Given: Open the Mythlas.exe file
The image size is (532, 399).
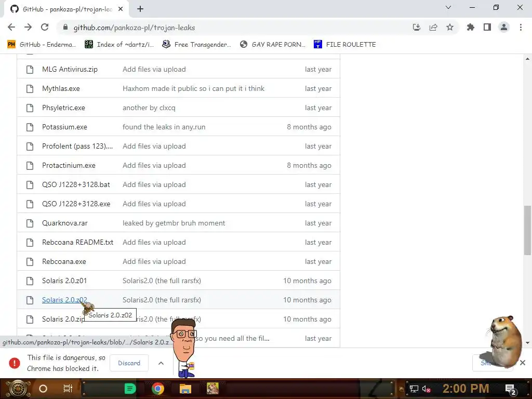Looking at the screenshot, I should point(61,88).
